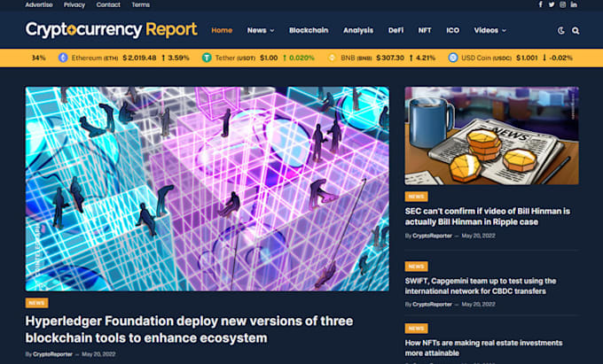Viewport: 603px width, 364px height.
Task: Open the LinkedIn social icon
Action: (574, 4)
